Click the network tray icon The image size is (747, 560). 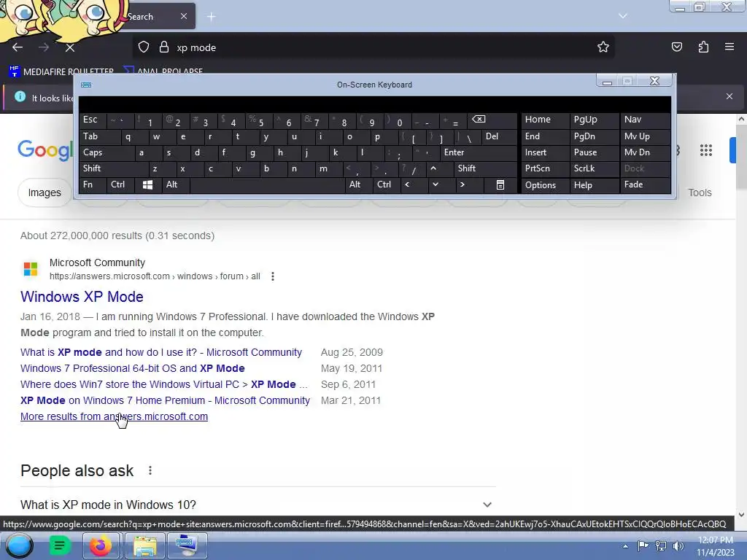[x=661, y=546]
